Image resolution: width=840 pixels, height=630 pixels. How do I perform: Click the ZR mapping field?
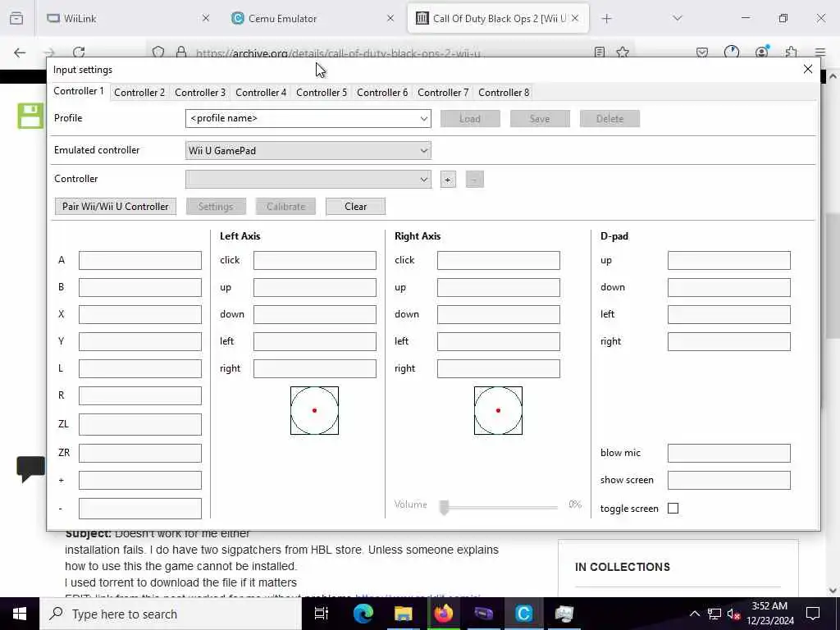(140, 453)
